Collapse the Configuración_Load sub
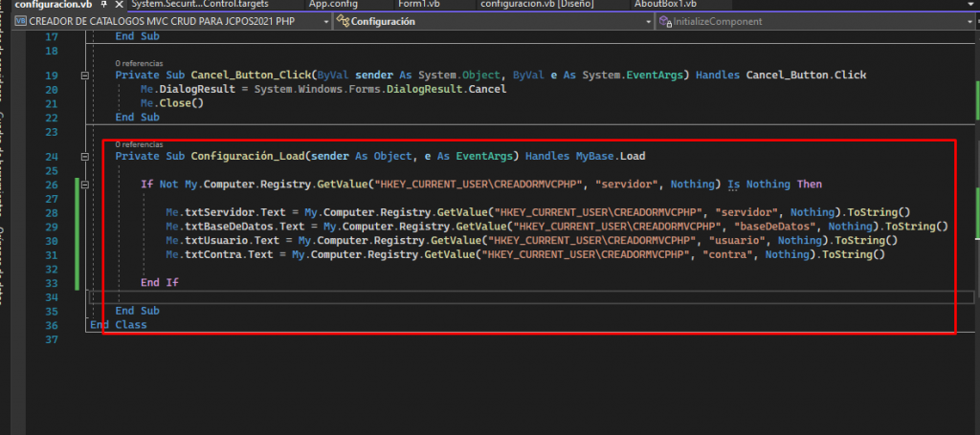Image resolution: width=980 pixels, height=435 pixels. (86, 156)
